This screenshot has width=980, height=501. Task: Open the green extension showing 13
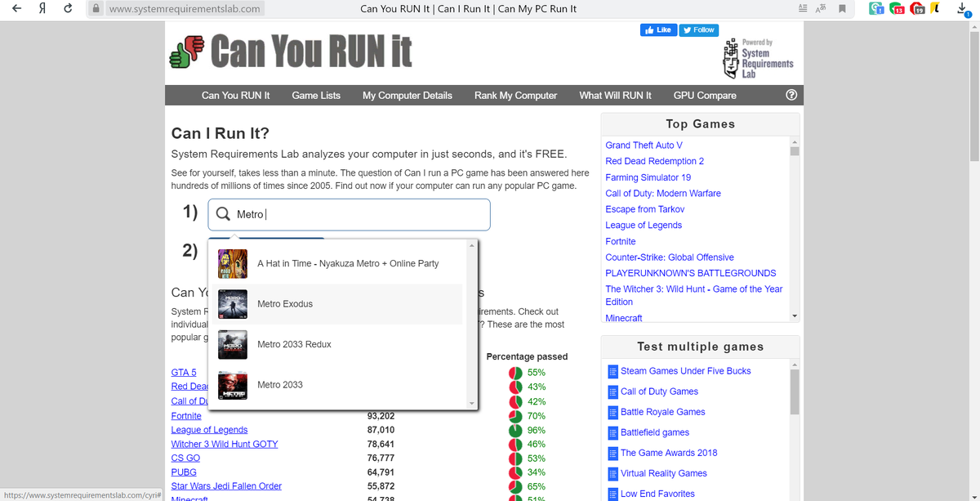(x=896, y=9)
